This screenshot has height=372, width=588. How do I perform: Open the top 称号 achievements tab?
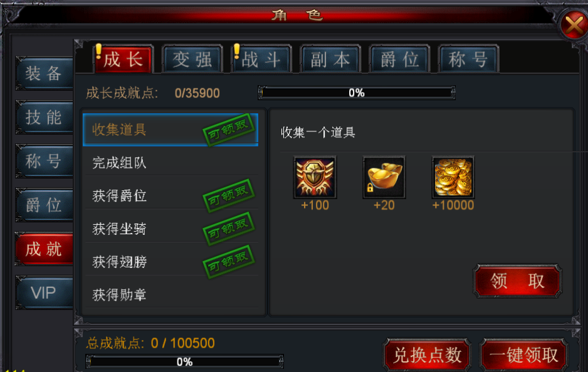(x=468, y=59)
